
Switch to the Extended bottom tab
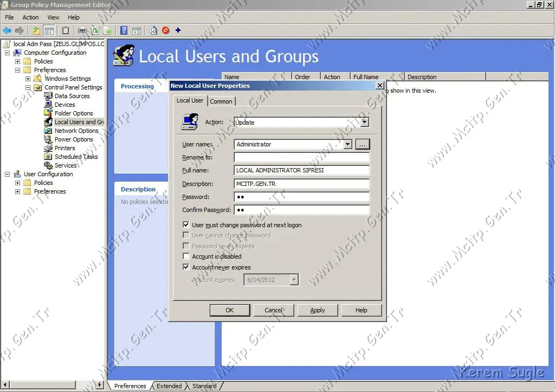coord(169,386)
